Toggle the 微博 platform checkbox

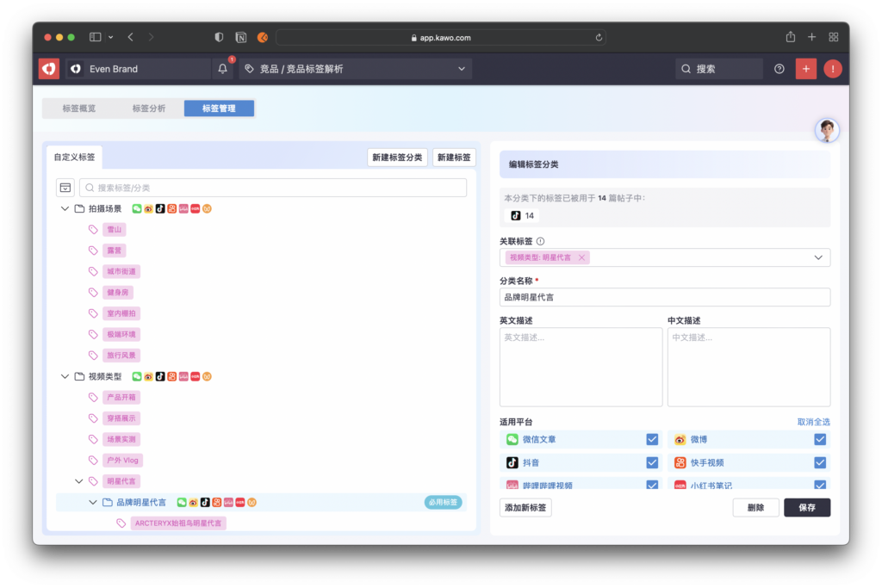click(x=820, y=439)
